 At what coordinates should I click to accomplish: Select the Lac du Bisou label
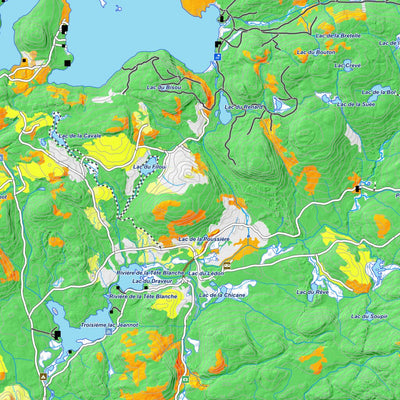point(164,87)
